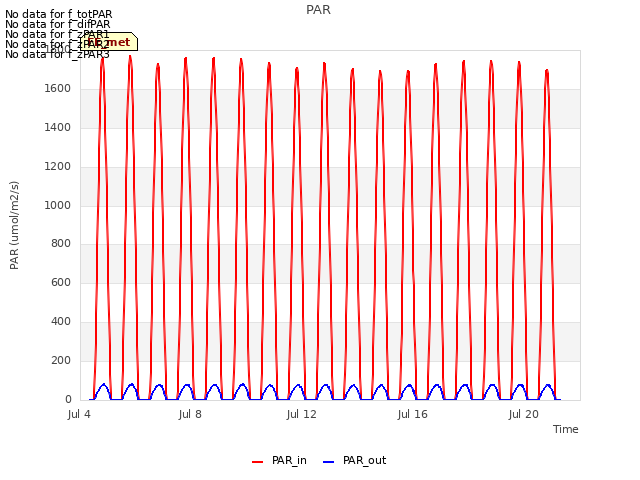The image size is (640, 480).
Task: Click the 1000 y-axis tick label
Action: 58,205
